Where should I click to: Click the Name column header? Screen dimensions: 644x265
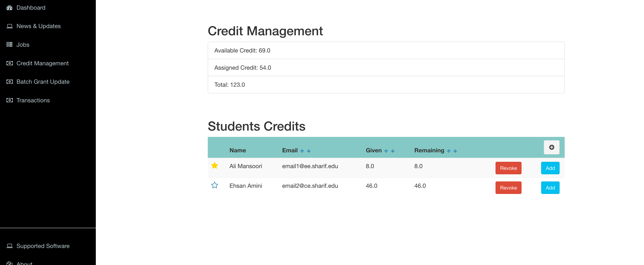tap(237, 150)
